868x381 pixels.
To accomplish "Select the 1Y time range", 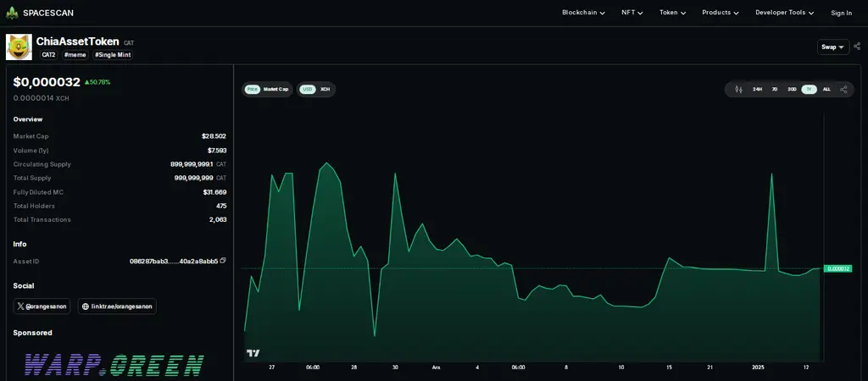I will (809, 89).
